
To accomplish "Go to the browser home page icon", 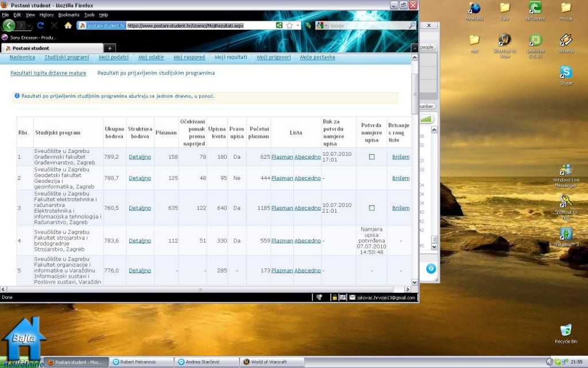I will pyautogui.click(x=68, y=25).
